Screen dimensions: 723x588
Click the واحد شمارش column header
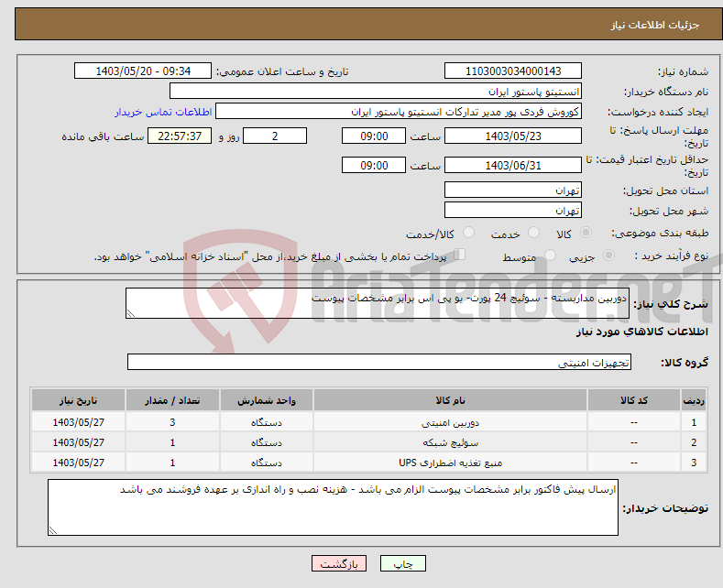pyautogui.click(x=267, y=400)
